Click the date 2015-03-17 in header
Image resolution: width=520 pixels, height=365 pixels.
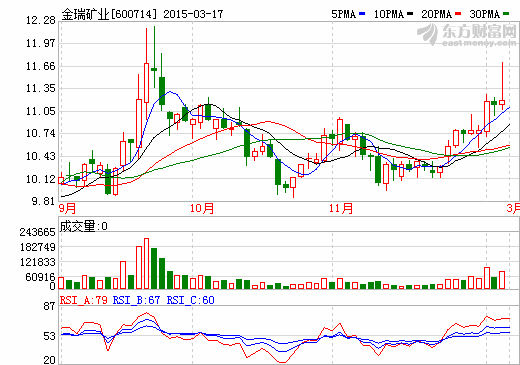(193, 14)
